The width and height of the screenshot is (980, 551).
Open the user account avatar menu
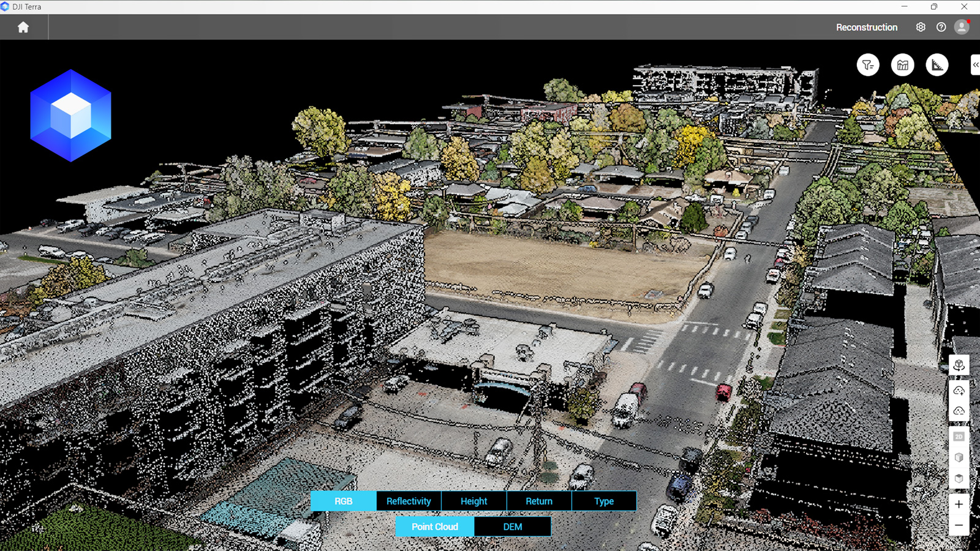click(962, 28)
